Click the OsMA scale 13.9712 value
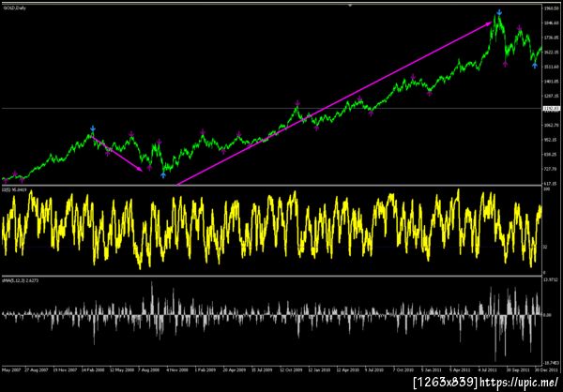Viewport: 563px width, 392px height. (x=552, y=279)
